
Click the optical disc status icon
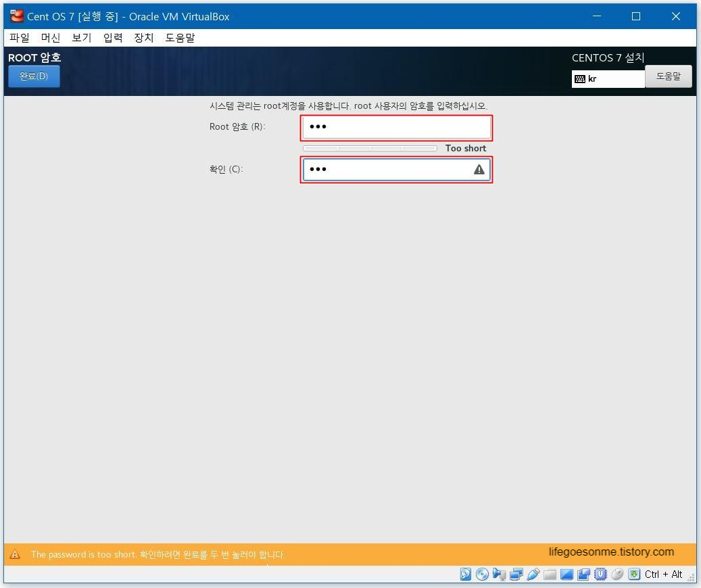[x=482, y=574]
